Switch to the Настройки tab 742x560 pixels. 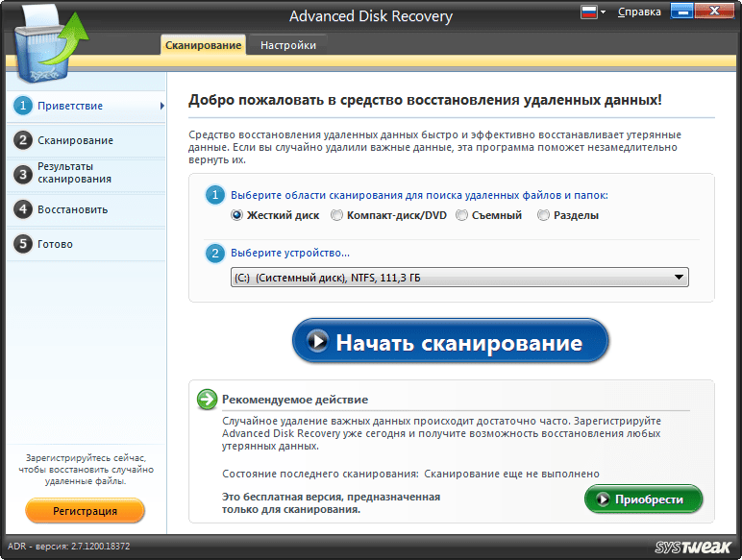pyautogui.click(x=287, y=45)
